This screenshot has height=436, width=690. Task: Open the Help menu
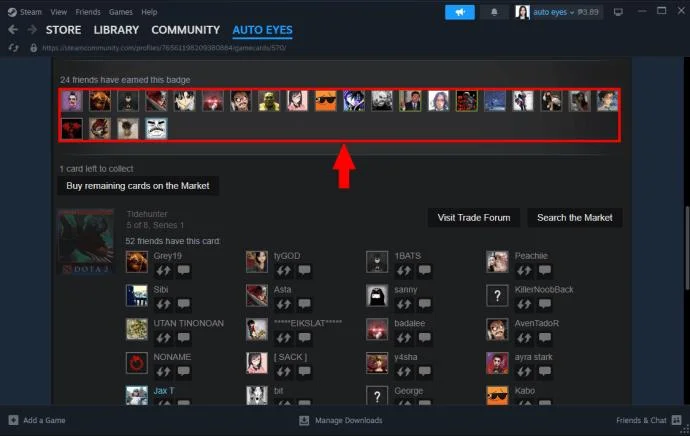pyautogui.click(x=149, y=12)
